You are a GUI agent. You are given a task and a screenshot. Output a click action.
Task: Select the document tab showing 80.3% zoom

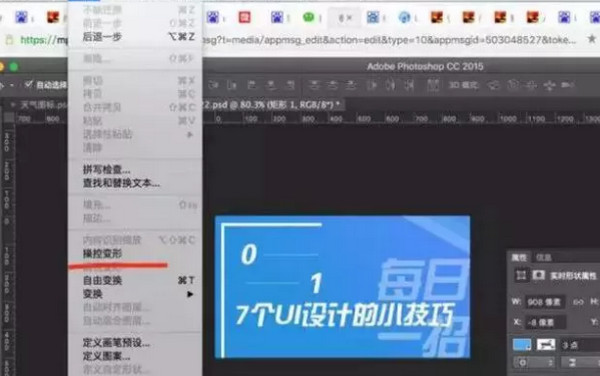click(x=273, y=105)
